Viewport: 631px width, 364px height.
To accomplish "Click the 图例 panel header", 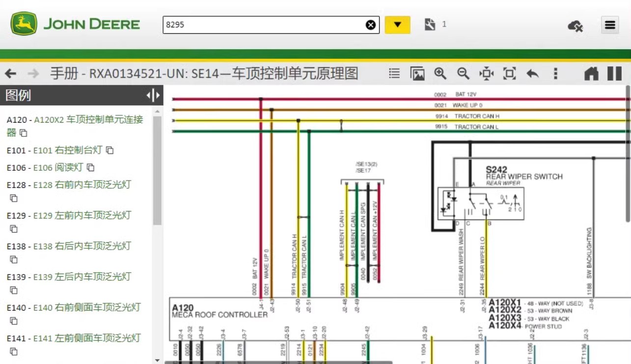I will 82,95.
